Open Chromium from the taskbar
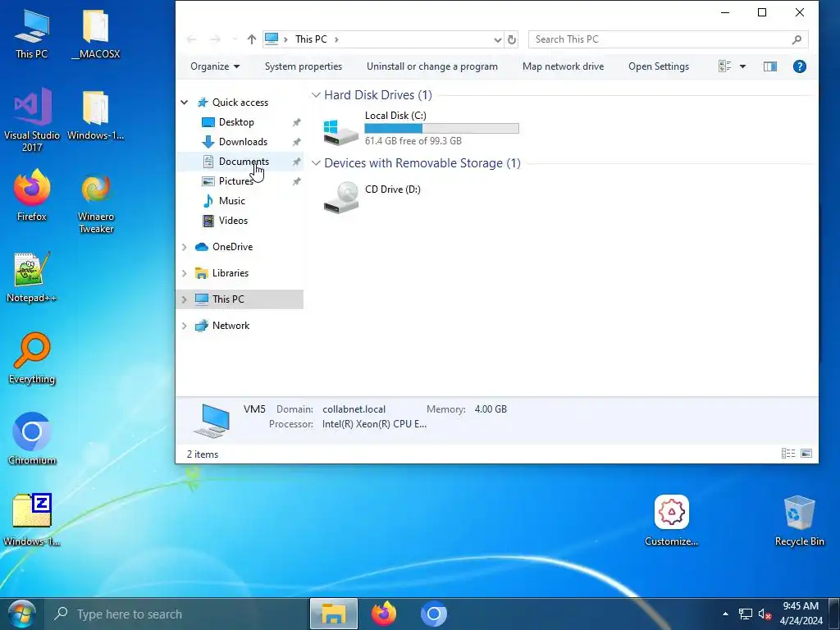 click(x=434, y=614)
